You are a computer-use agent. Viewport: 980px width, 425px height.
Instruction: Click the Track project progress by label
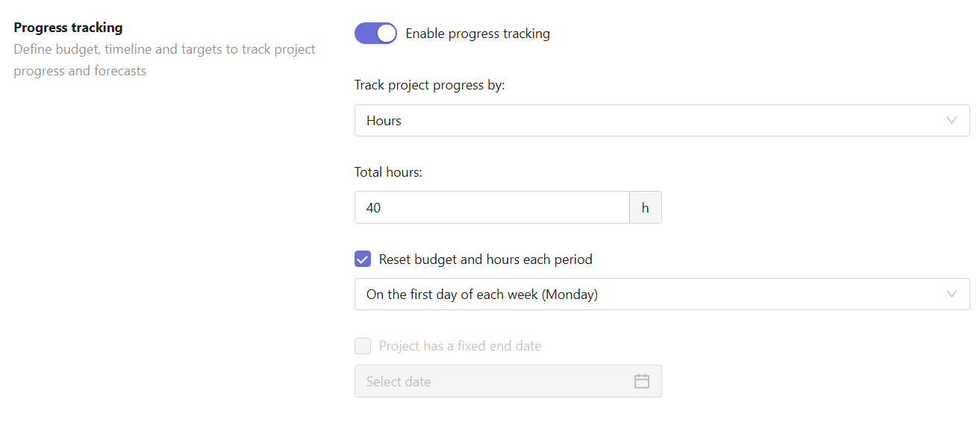430,85
